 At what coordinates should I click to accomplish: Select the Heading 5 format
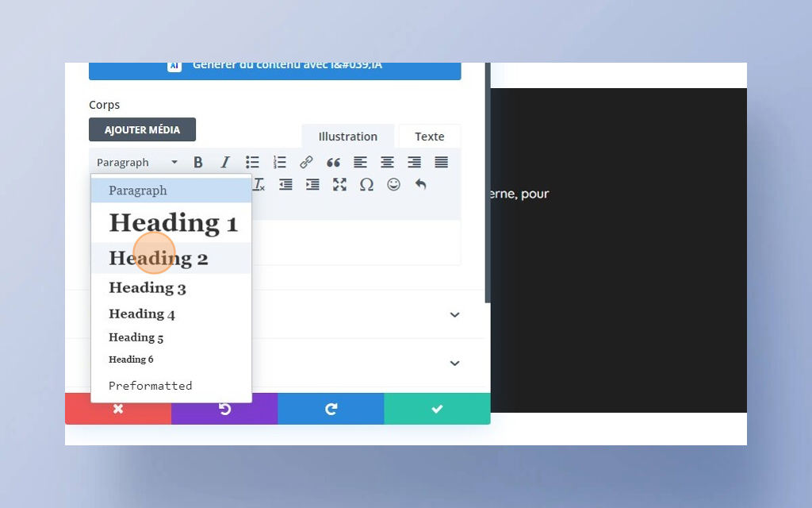coord(171,337)
